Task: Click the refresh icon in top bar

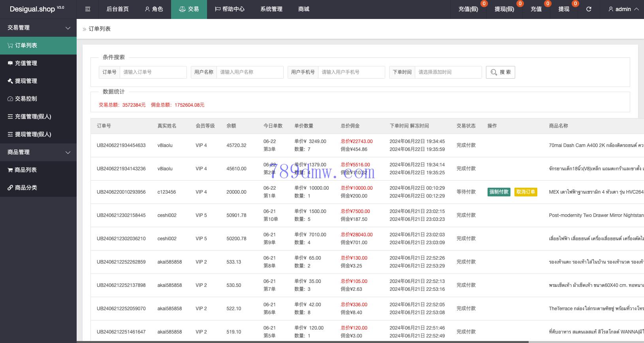Action: (589, 9)
